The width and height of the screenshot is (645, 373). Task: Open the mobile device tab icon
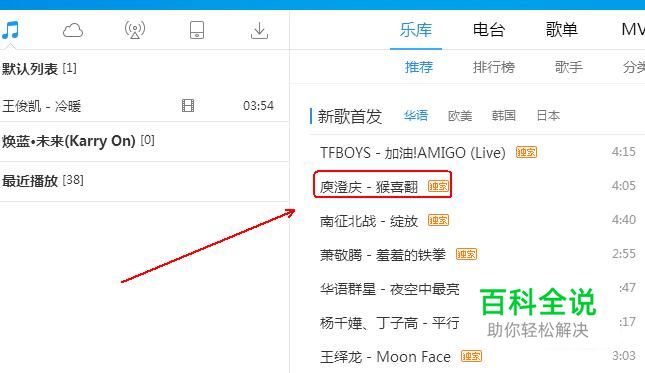click(197, 30)
